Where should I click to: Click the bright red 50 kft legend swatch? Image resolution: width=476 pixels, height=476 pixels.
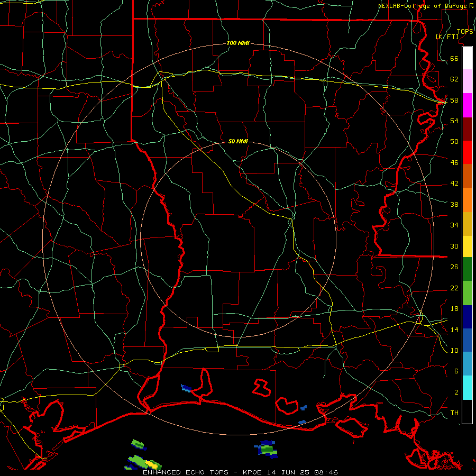467,152
